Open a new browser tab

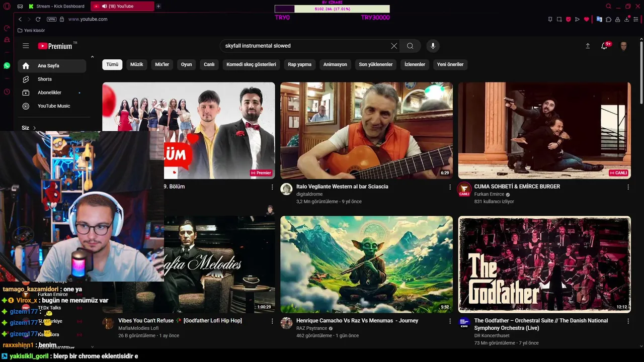tap(158, 7)
